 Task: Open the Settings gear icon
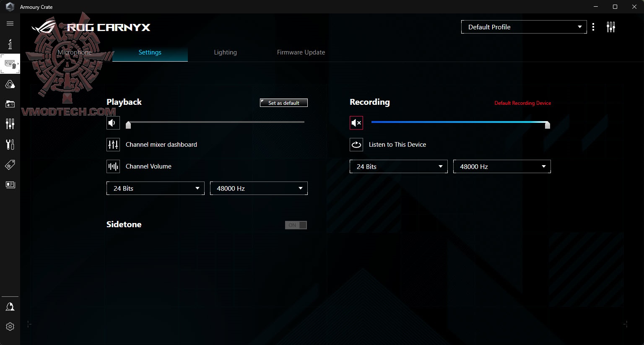click(x=10, y=327)
